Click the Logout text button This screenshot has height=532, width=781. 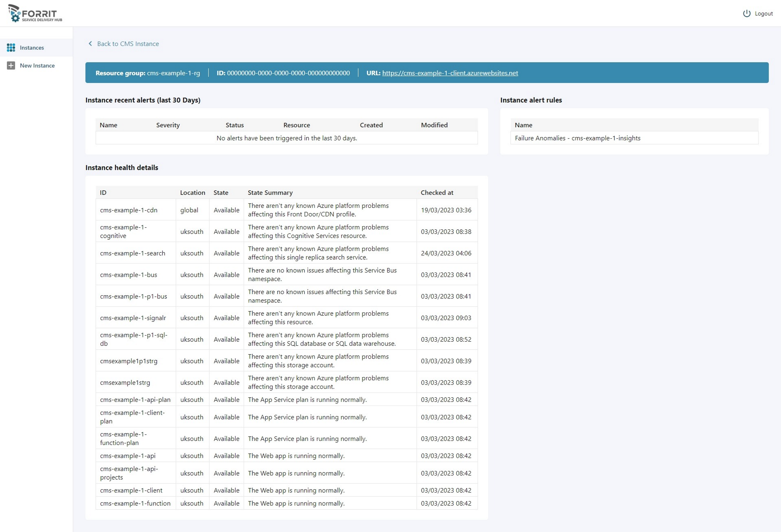[x=763, y=13]
